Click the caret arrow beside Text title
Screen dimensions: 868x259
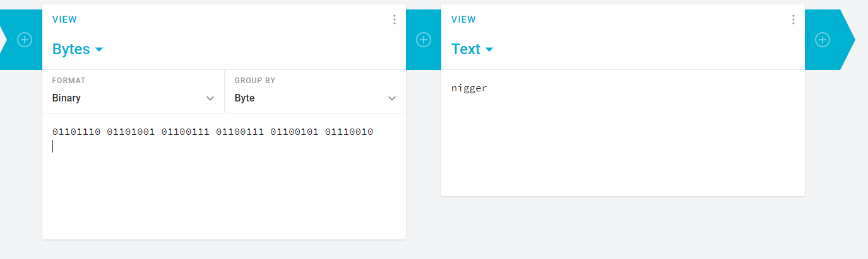click(489, 49)
